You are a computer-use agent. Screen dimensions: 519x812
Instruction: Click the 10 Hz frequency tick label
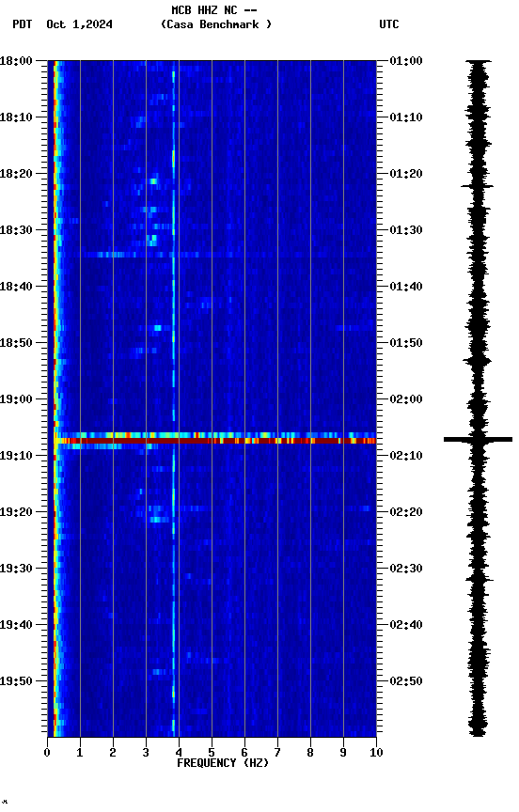coord(376,753)
